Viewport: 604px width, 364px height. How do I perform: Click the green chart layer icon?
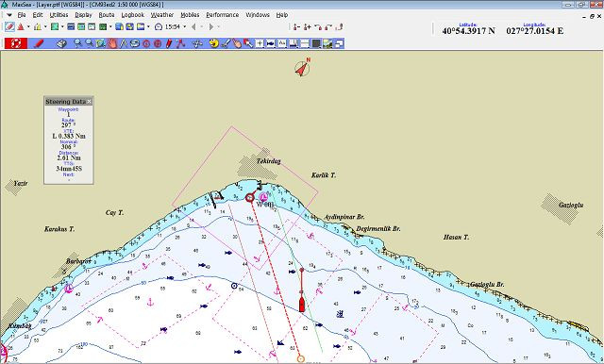(55, 26)
